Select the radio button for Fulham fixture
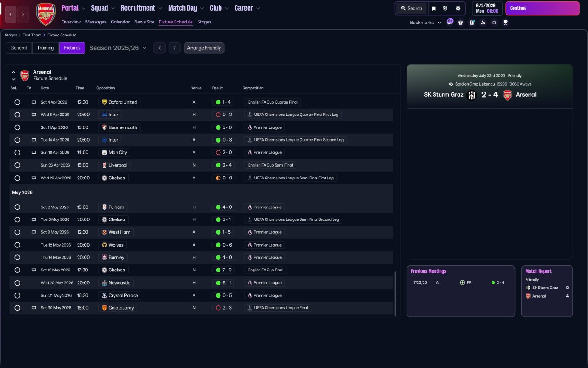 (x=17, y=207)
